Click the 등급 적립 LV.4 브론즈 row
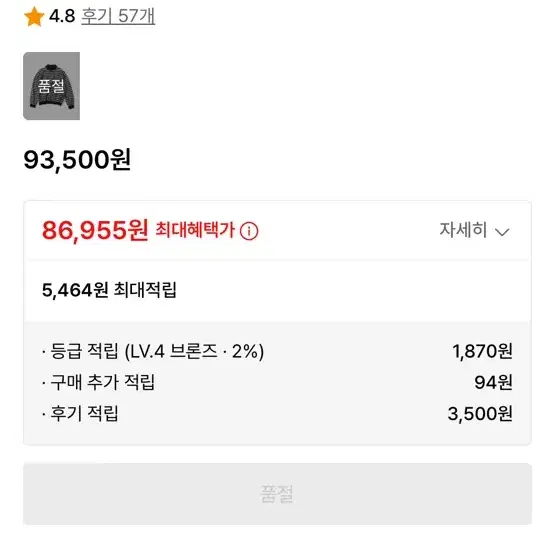This screenshot has height=555, width=555. [x=278, y=351]
